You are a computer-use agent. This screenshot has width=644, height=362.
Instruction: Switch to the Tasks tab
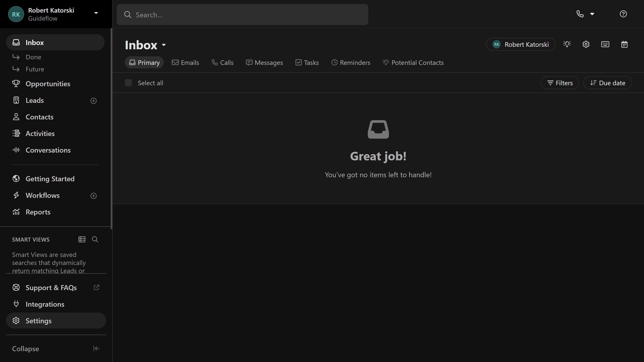point(307,62)
